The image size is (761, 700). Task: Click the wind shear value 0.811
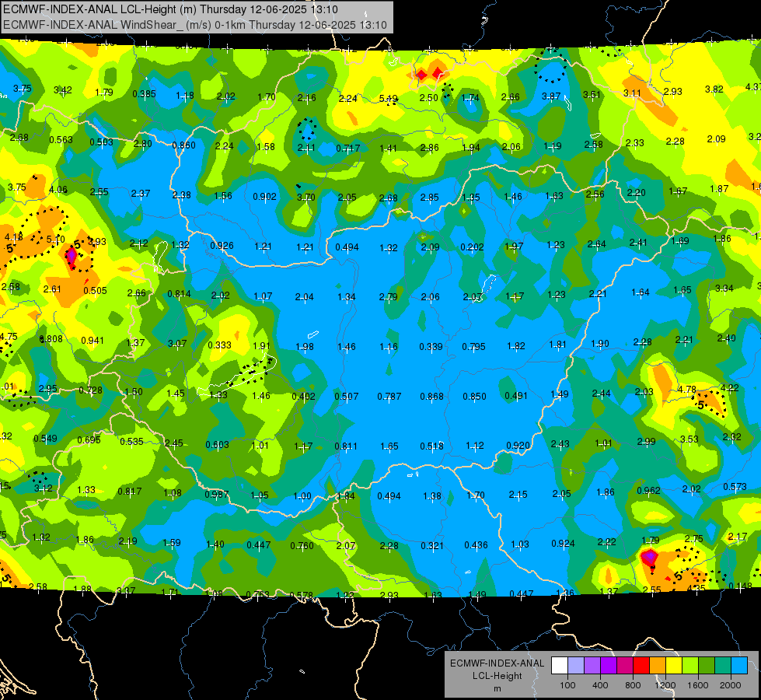point(346,446)
